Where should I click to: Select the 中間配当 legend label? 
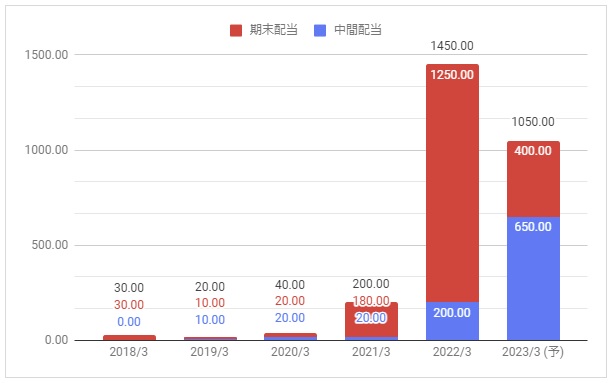(x=358, y=30)
